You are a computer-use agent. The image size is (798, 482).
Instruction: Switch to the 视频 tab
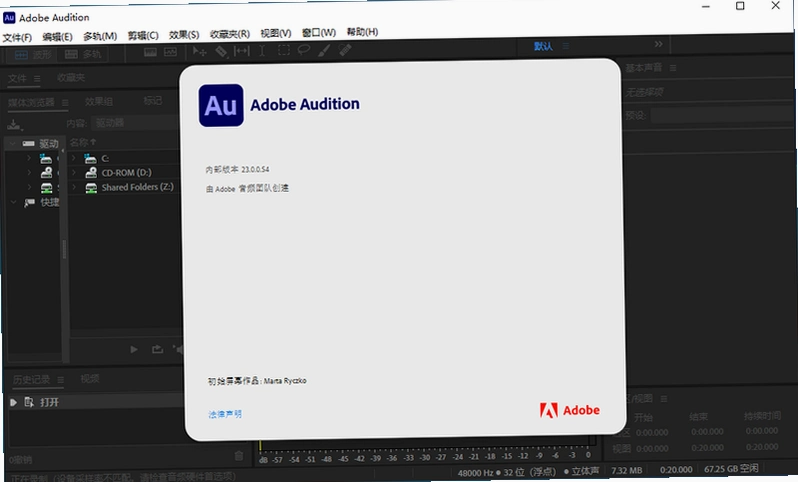tap(90, 379)
